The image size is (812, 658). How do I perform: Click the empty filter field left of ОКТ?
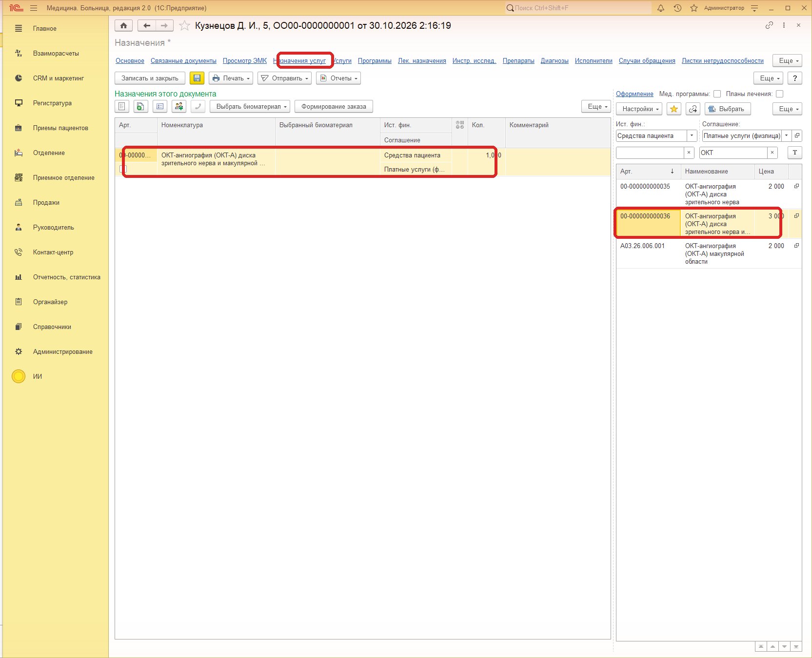pyautogui.click(x=650, y=153)
